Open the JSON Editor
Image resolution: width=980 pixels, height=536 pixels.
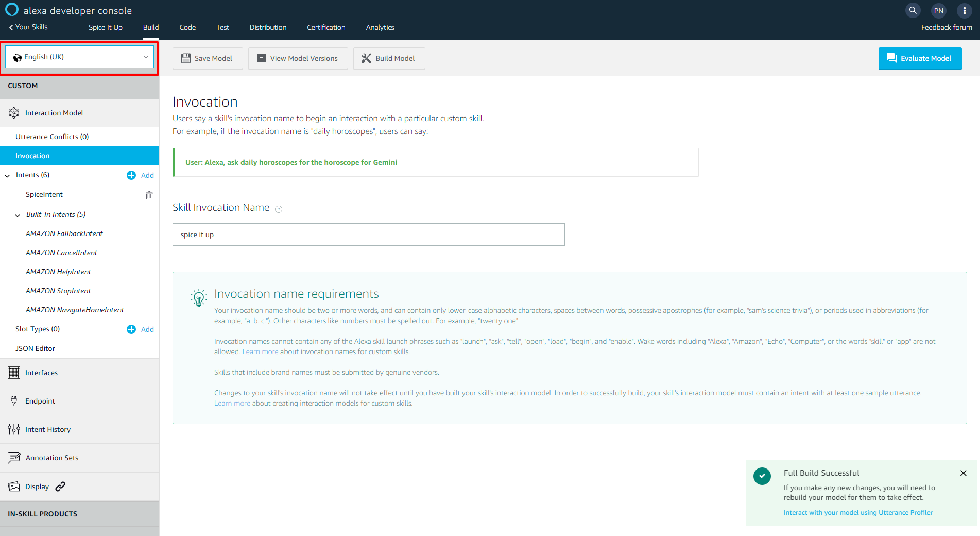[x=35, y=348]
